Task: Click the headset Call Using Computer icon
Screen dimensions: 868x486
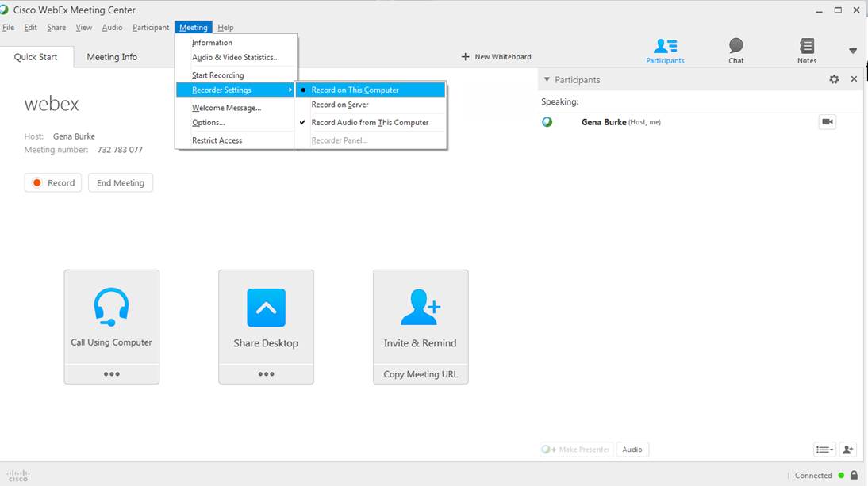Action: [111, 307]
